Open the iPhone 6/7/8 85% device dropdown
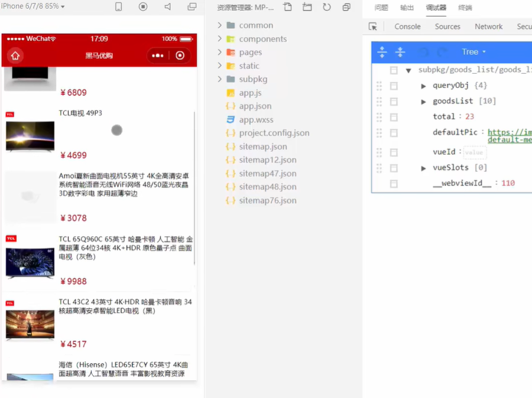532x398 pixels. (33, 6)
